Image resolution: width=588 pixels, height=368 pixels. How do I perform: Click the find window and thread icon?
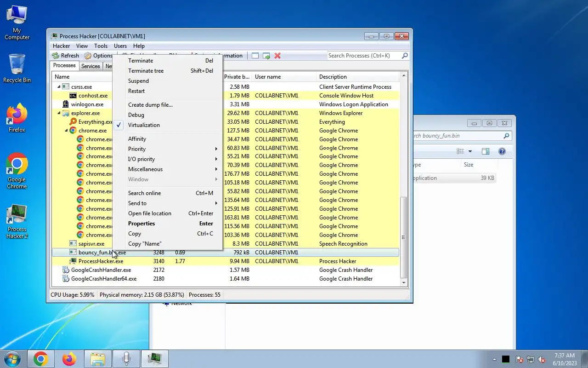266,56
